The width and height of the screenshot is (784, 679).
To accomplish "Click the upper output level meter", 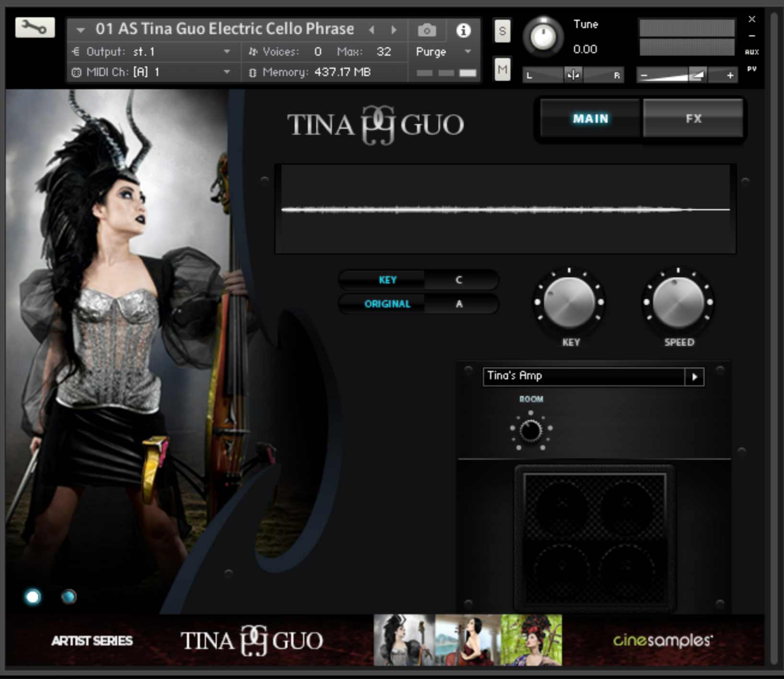I will [687, 28].
